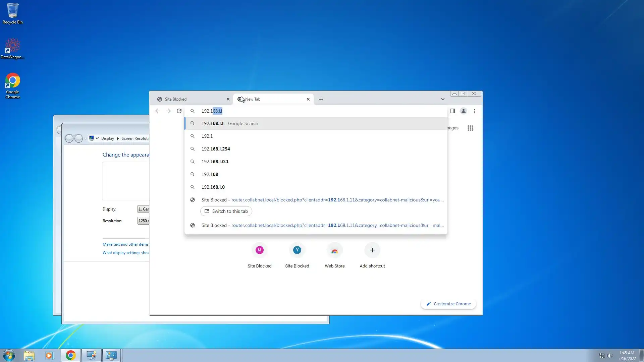Open the Chrome side panel icon

click(x=452, y=111)
